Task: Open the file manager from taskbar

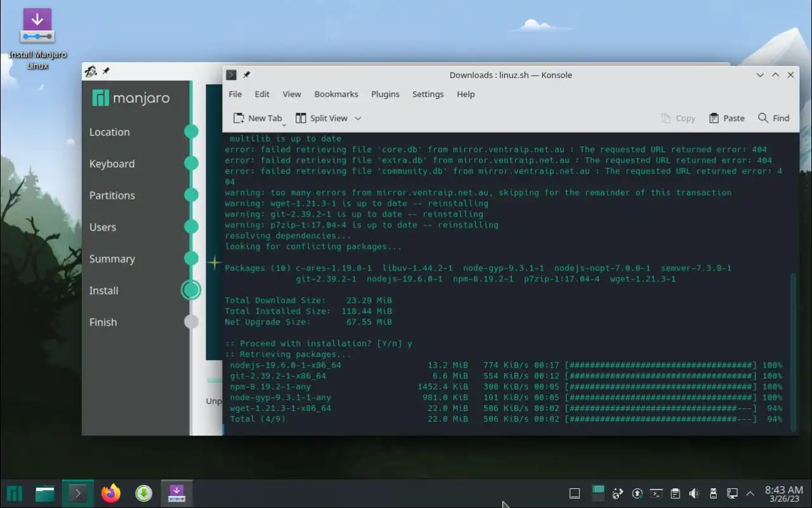Action: point(44,493)
